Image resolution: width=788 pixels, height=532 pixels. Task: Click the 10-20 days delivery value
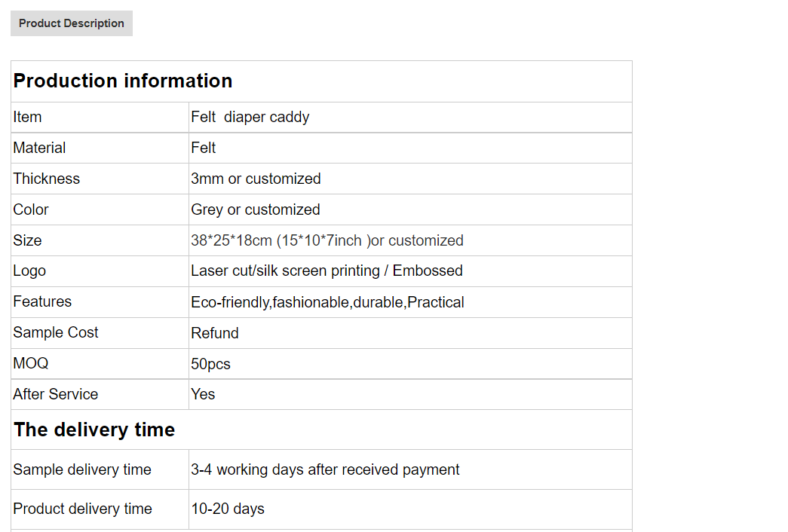227,509
